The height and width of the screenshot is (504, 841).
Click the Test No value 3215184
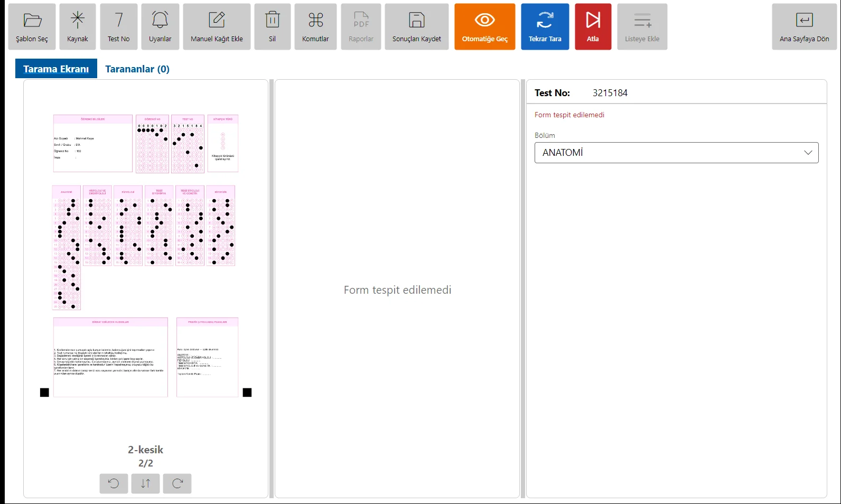click(610, 93)
